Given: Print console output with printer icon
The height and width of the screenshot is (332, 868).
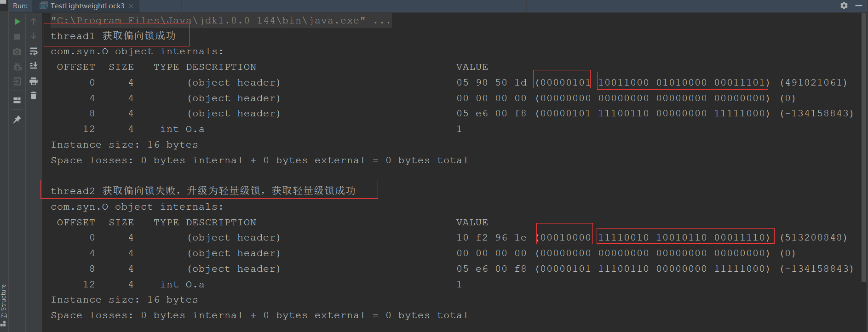Looking at the screenshot, I should pos(34,81).
